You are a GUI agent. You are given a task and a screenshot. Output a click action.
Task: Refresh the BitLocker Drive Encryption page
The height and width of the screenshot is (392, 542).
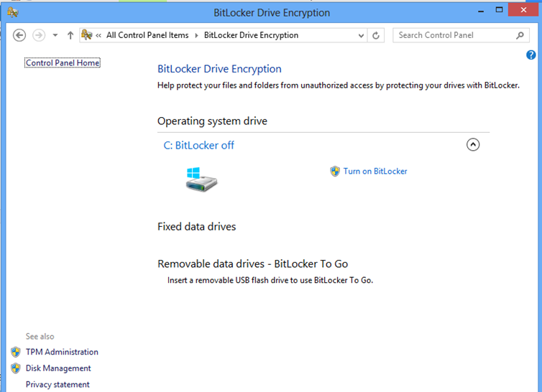point(376,35)
